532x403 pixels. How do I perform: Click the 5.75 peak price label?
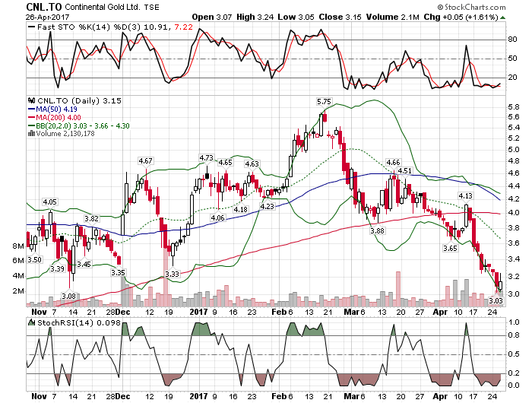pos(324,102)
